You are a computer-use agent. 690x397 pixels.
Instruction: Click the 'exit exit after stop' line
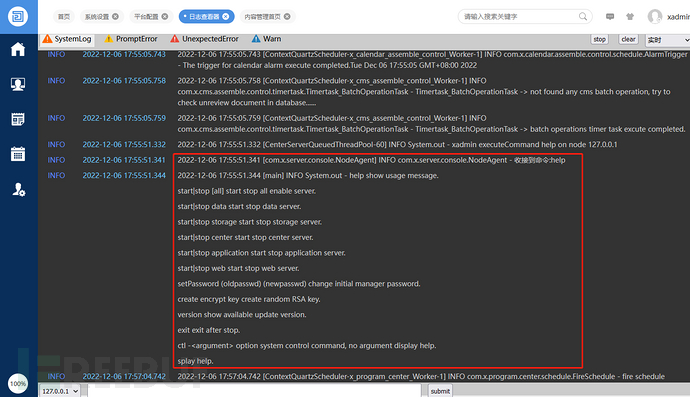click(209, 330)
